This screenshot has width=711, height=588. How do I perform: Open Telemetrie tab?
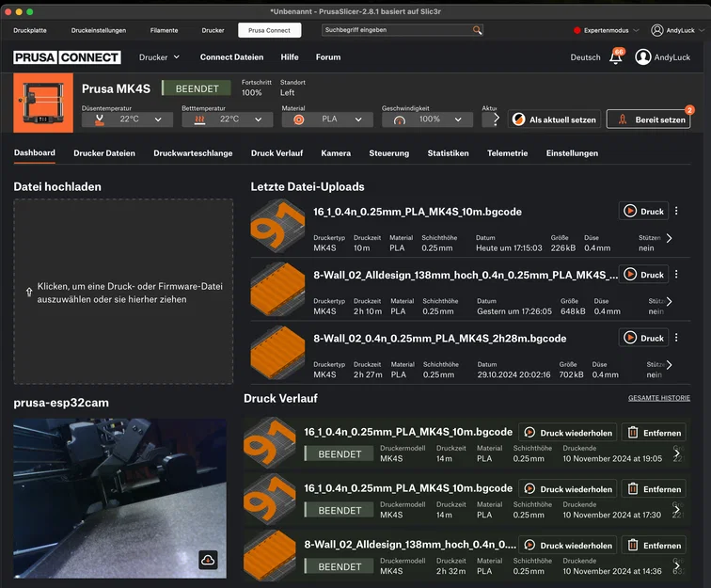tap(508, 153)
